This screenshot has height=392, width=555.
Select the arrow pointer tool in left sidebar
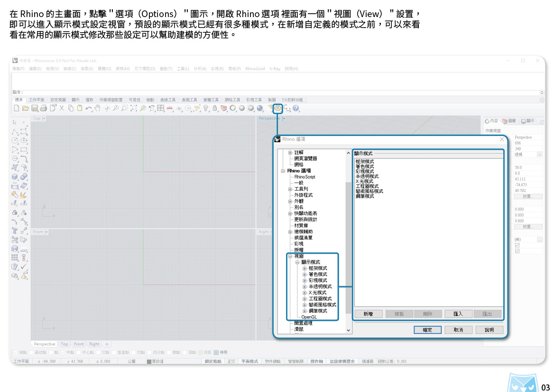tap(15, 122)
